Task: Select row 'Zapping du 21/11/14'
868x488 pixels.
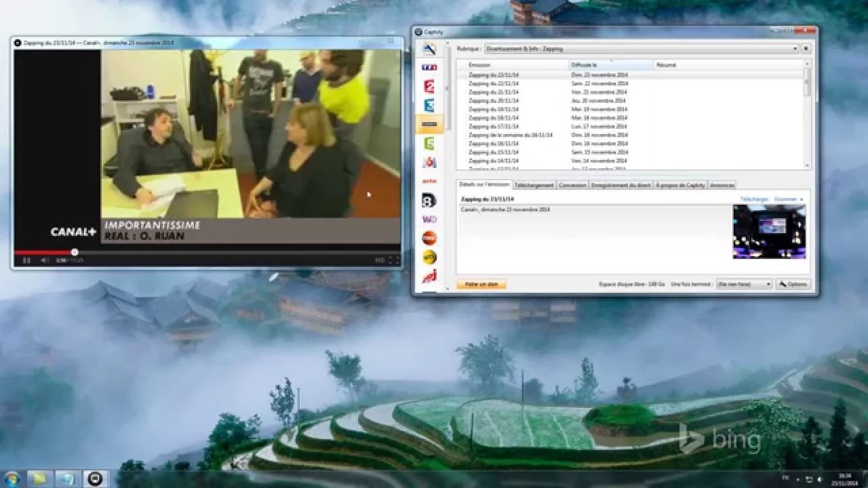Action: [630, 91]
